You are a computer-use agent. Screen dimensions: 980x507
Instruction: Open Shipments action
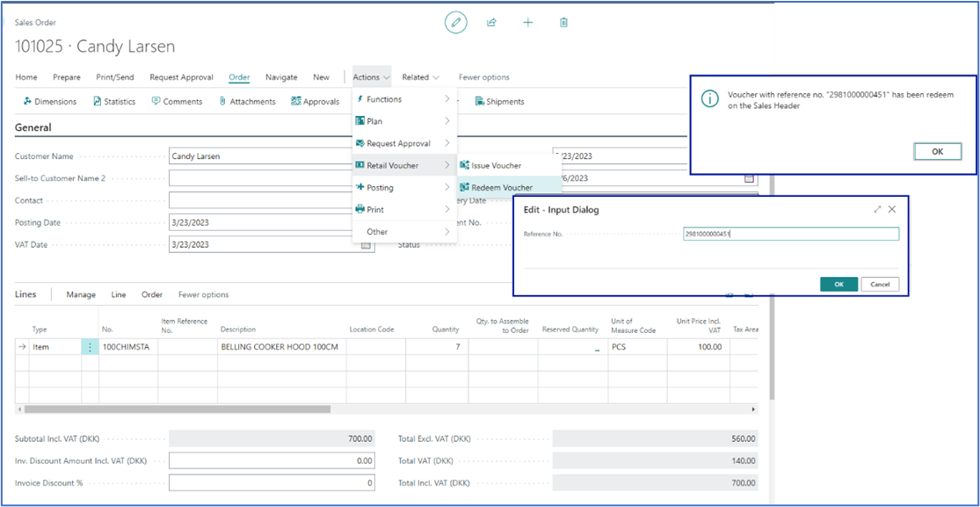tap(499, 101)
